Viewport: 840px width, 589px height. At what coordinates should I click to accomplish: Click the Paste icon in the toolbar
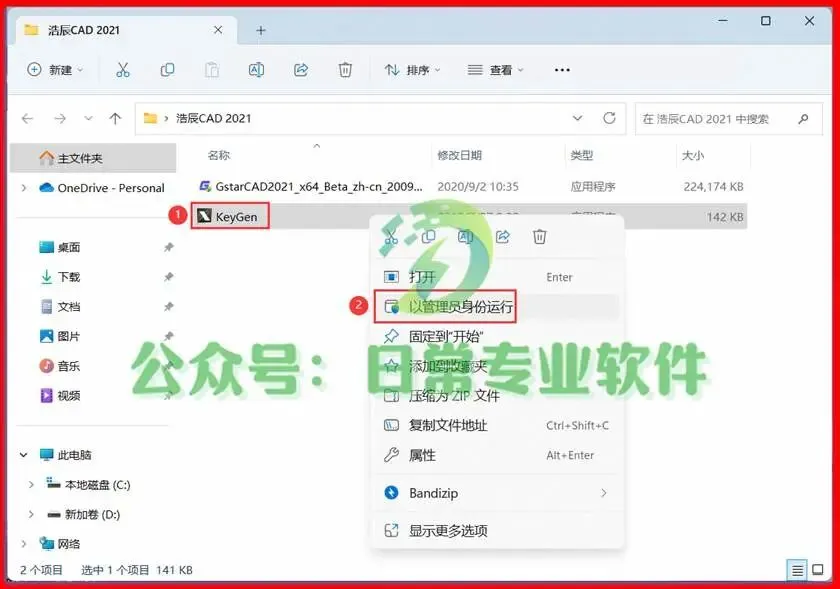(212, 70)
